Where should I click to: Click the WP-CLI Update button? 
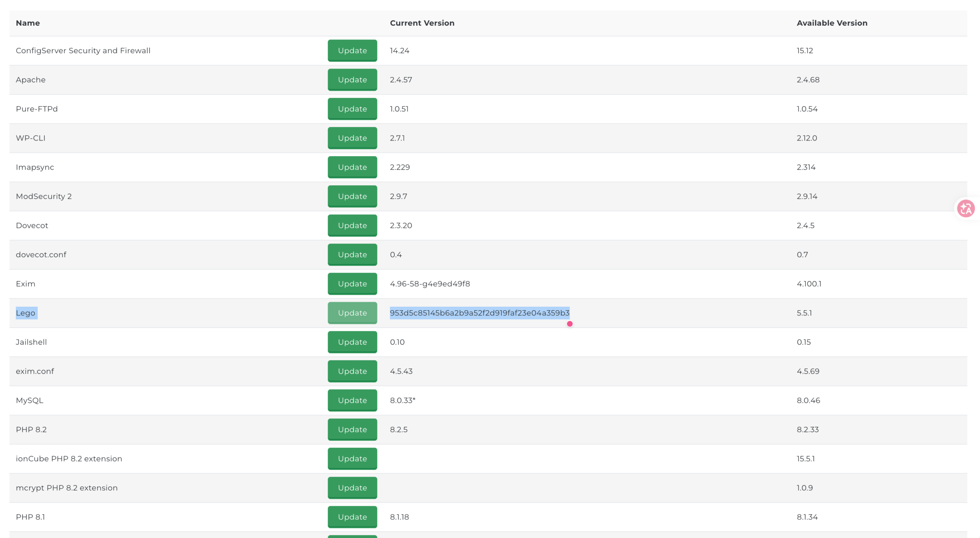[352, 138]
